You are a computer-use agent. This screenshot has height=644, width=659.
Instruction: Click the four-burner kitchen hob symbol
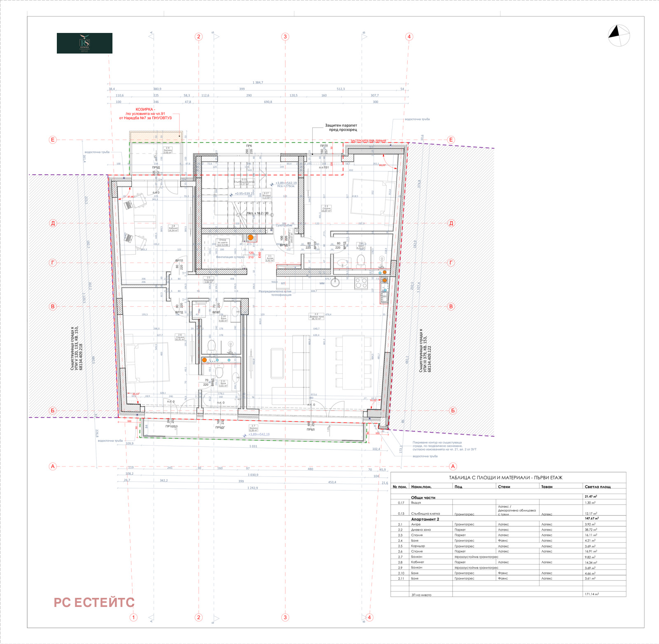click(361, 283)
